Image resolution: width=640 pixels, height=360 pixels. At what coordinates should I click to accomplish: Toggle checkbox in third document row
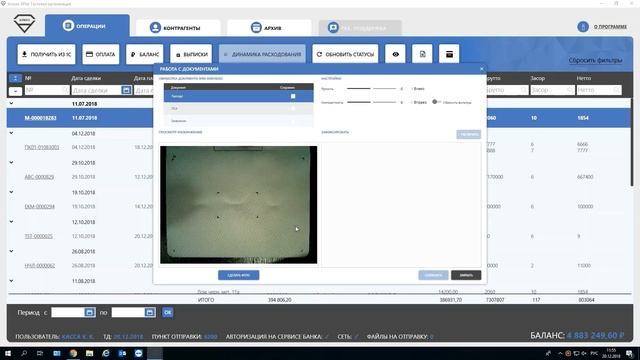point(293,121)
